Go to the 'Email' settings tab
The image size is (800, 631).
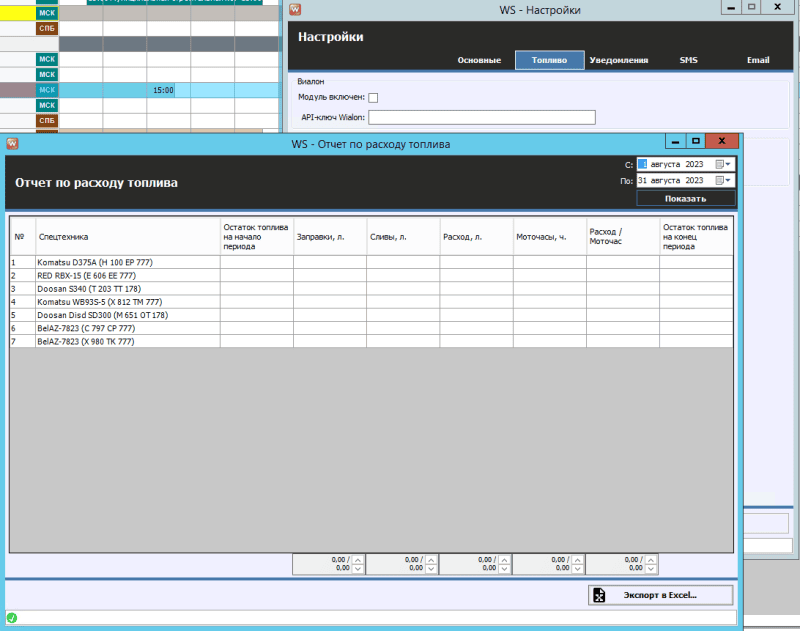pos(758,60)
